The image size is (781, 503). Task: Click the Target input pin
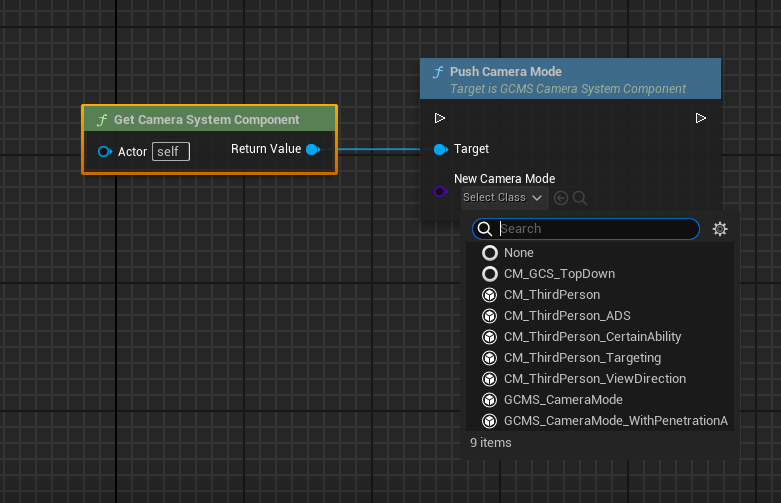click(441, 149)
